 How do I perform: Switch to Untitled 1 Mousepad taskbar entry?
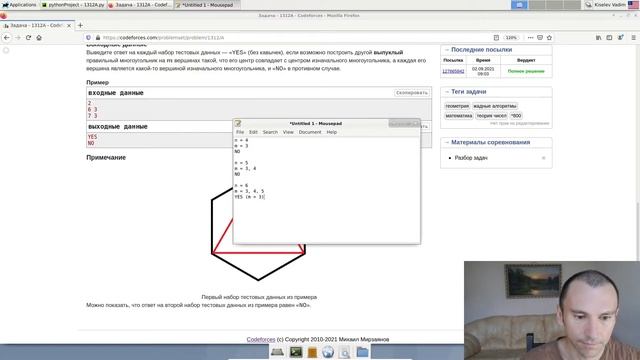tap(207, 5)
